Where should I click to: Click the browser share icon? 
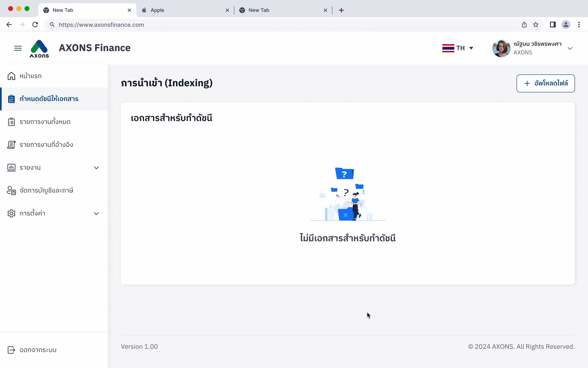524,25
